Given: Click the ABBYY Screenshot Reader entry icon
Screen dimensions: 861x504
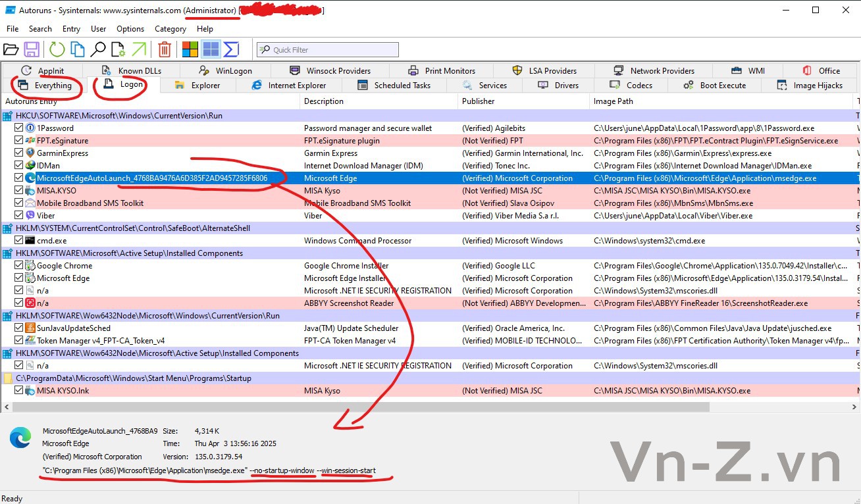Looking at the screenshot, I should point(30,303).
